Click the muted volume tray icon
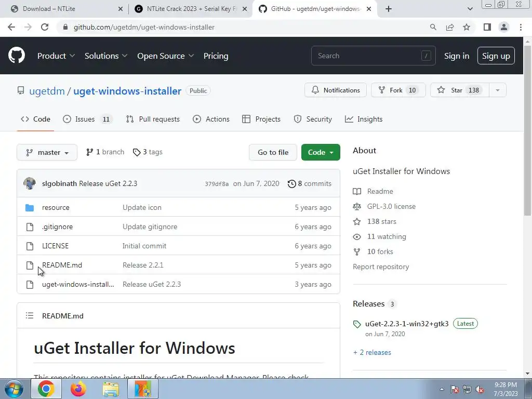Image resolution: width=532 pixels, height=399 pixels. click(480, 389)
